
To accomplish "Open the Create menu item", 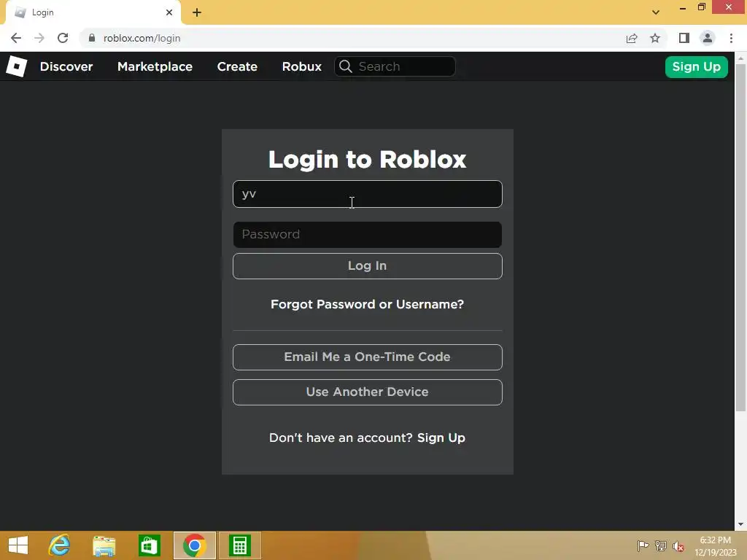I will pos(237,66).
